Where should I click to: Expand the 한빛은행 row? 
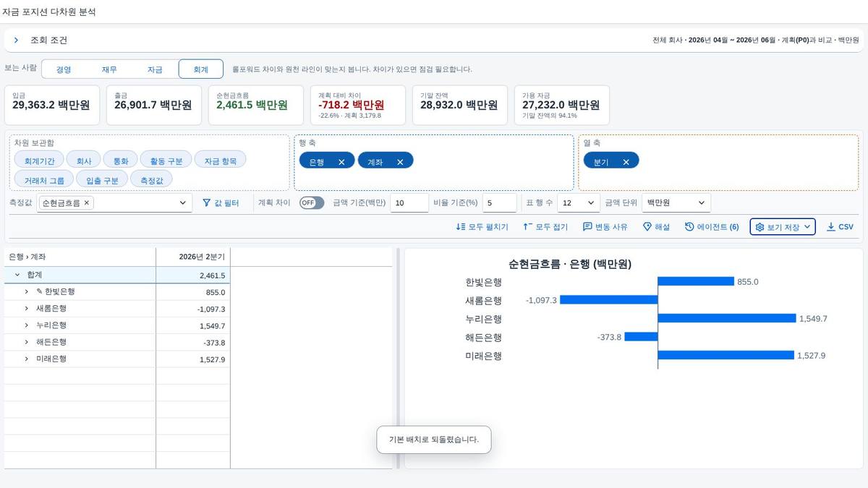click(27, 292)
